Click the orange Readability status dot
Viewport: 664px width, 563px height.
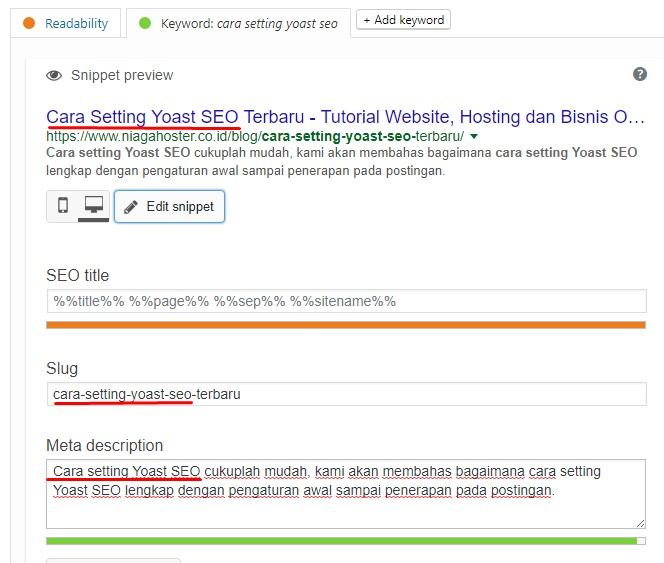29,23
